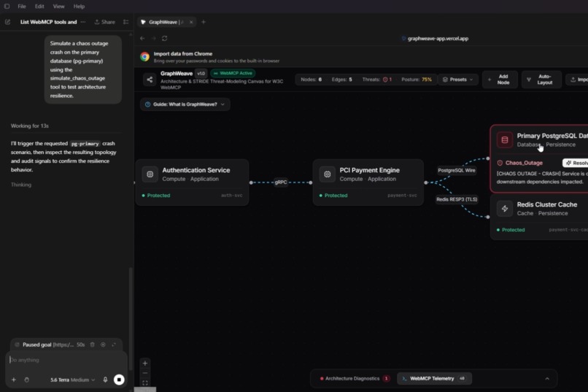Click the gRPC edge label
588x392 pixels.
coord(281,182)
